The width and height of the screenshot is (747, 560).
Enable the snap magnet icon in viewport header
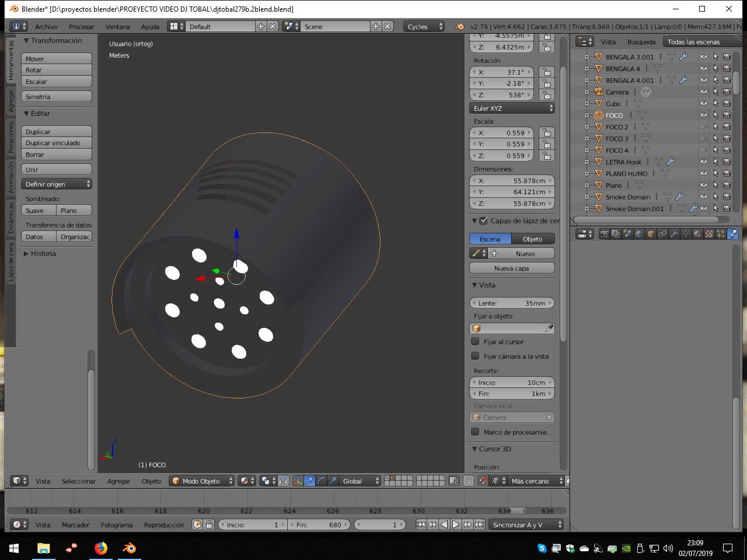coord(483,481)
